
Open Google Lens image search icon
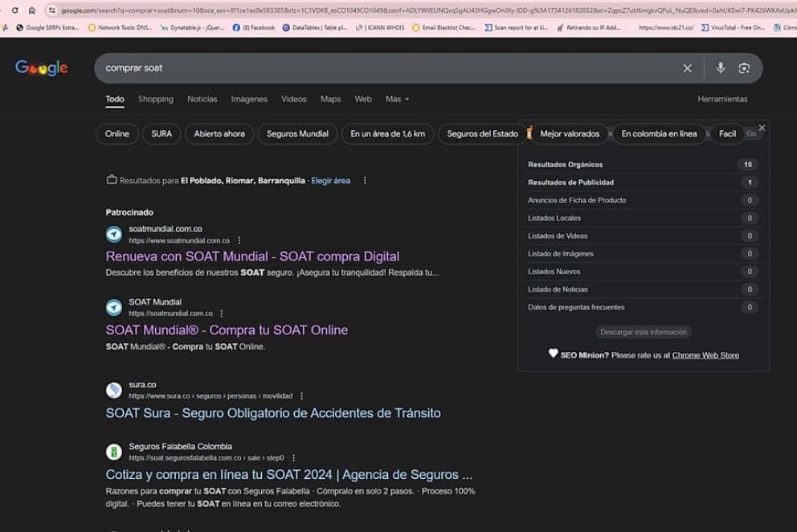pyautogui.click(x=744, y=68)
